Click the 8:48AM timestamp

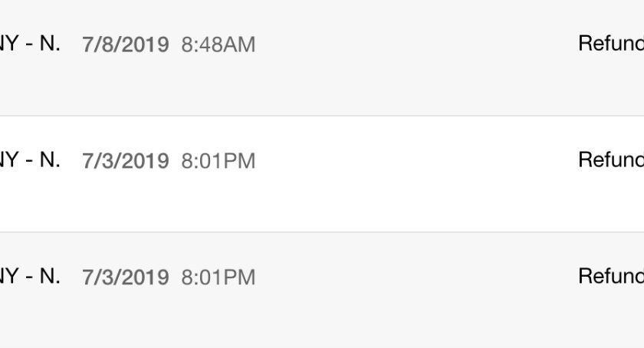[x=218, y=44]
